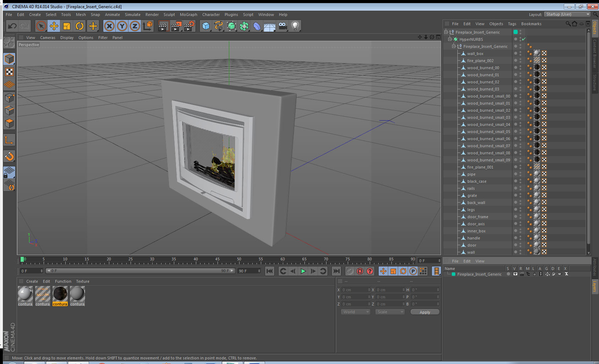
Task: Click the X position input field
Action: [x=356, y=290]
